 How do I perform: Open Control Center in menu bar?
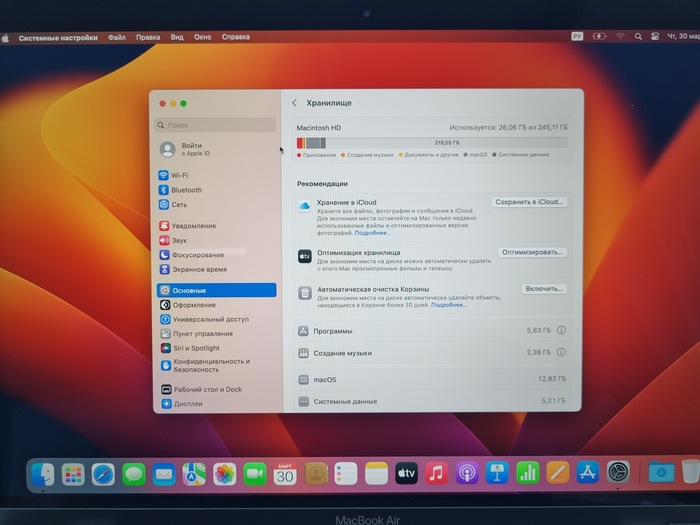click(x=655, y=37)
